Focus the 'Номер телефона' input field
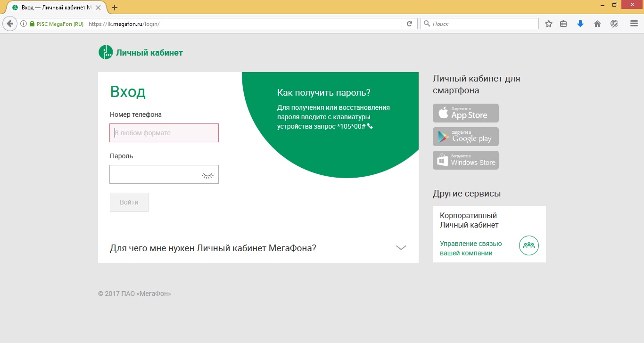This screenshot has height=343, width=644. click(164, 133)
